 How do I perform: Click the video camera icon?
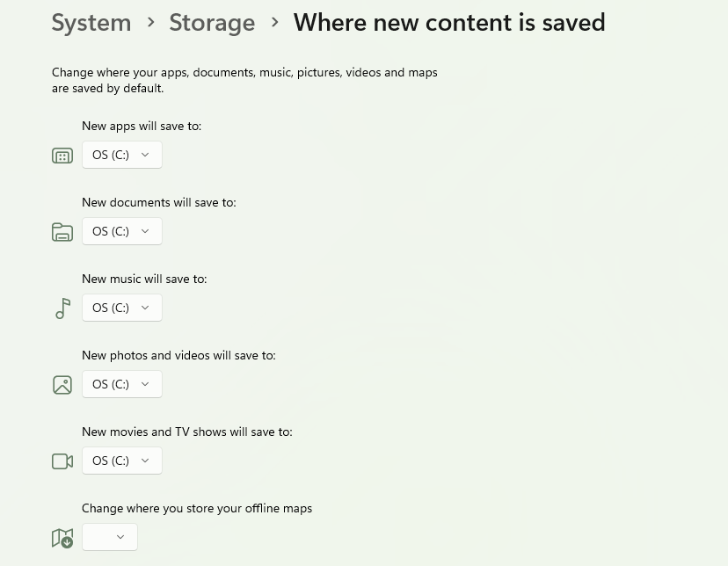click(62, 461)
